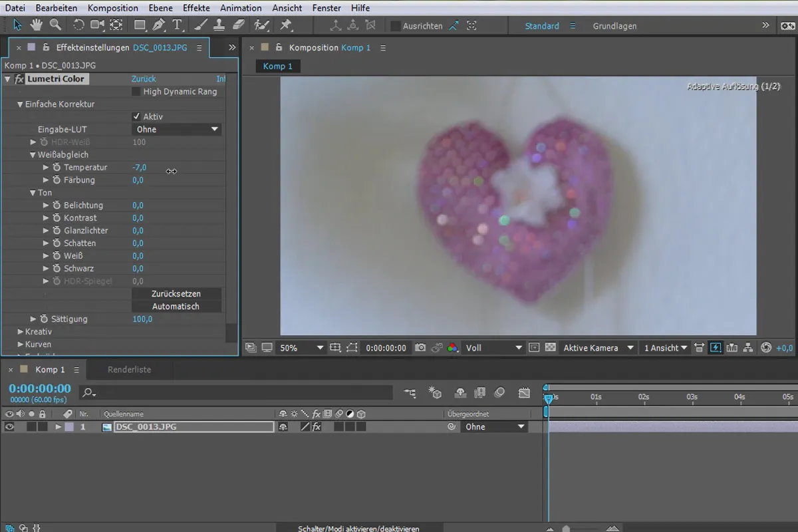This screenshot has height=532, width=798.
Task: Select the Zoom magnifier tool
Action: point(56,25)
